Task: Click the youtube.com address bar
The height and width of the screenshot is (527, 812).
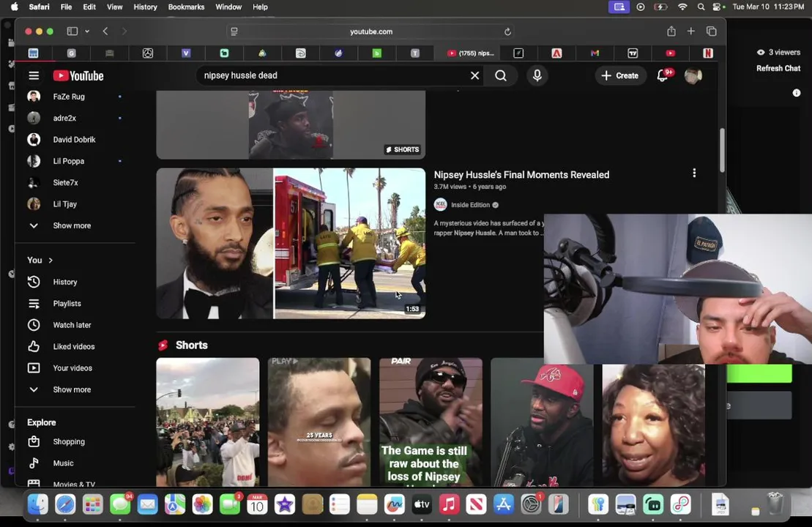Action: (x=370, y=31)
